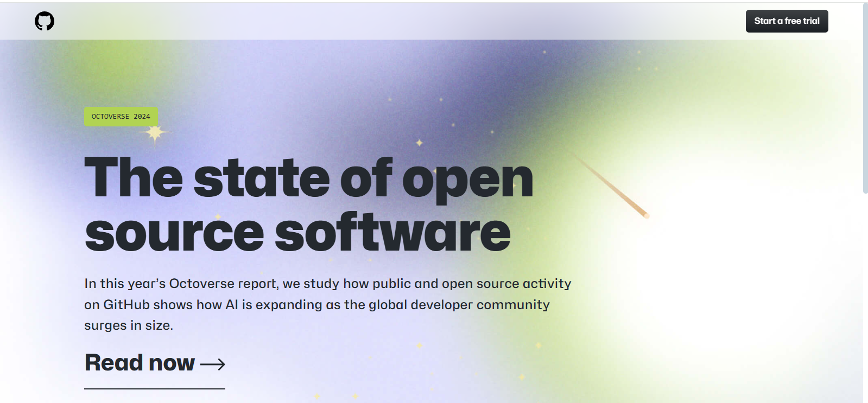Click the GitHub Octocat logo
Viewport: 868px width, 403px height.
tap(45, 21)
